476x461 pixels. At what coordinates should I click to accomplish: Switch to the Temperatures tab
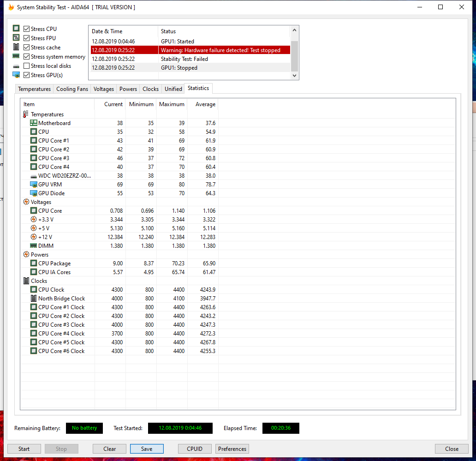(x=34, y=89)
